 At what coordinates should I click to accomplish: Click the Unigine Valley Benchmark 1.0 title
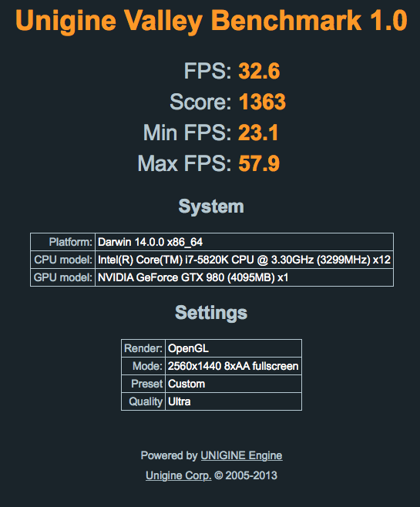coord(211,21)
